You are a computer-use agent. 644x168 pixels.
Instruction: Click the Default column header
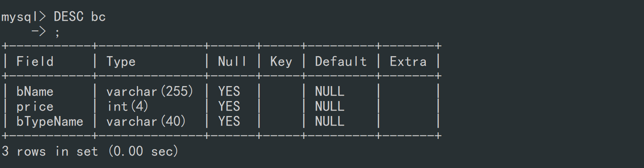pyautogui.click(x=341, y=62)
